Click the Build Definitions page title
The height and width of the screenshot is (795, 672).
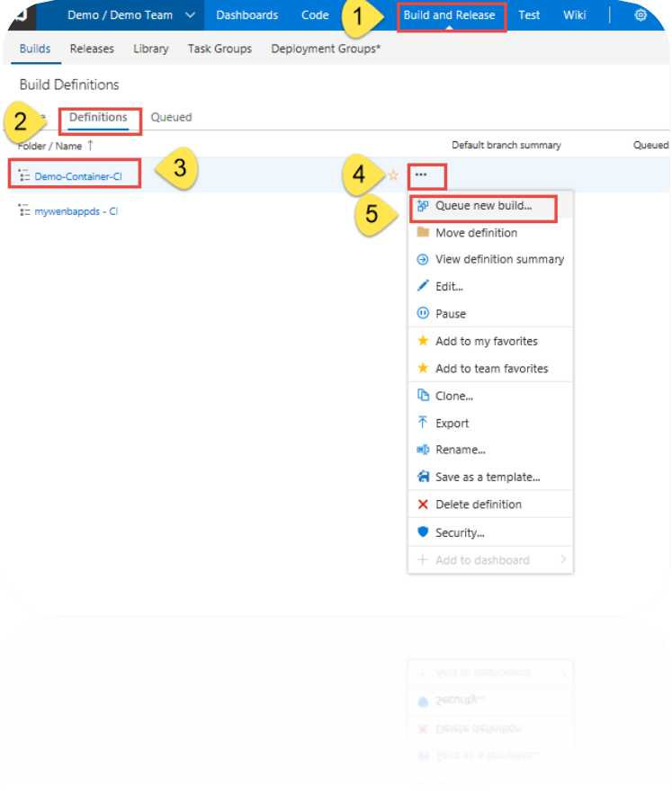(x=69, y=85)
